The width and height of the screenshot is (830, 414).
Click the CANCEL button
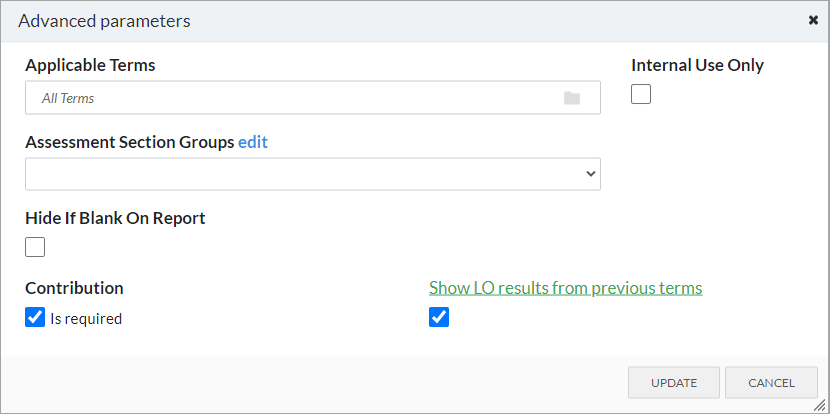771,383
